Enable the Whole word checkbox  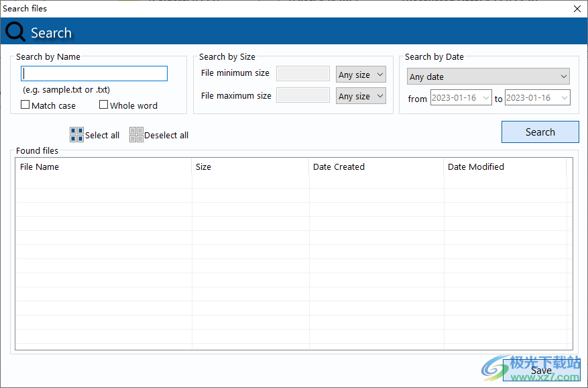pos(104,105)
